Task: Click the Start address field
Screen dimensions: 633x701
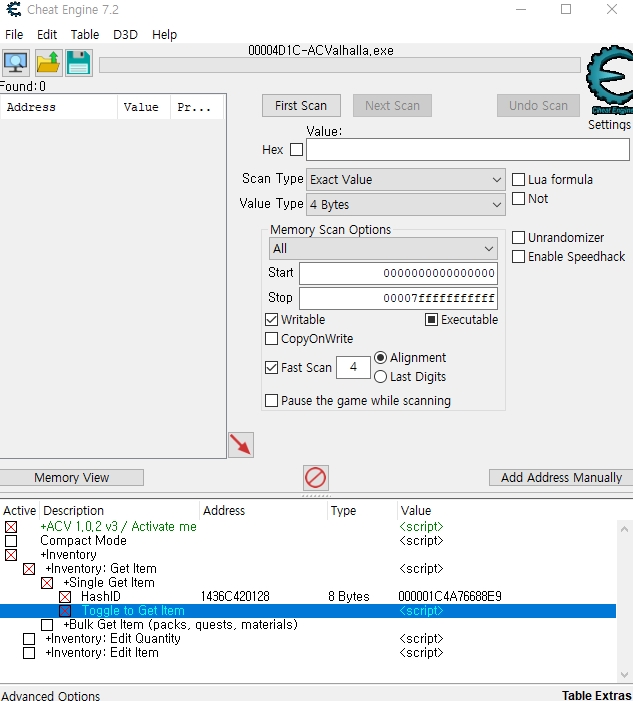Action: [398, 273]
